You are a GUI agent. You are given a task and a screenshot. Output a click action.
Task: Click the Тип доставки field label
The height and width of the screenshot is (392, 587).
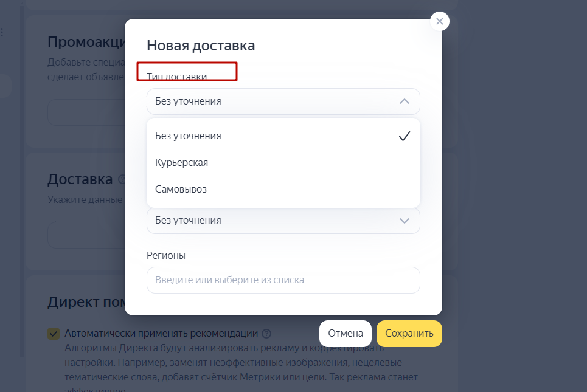176,77
